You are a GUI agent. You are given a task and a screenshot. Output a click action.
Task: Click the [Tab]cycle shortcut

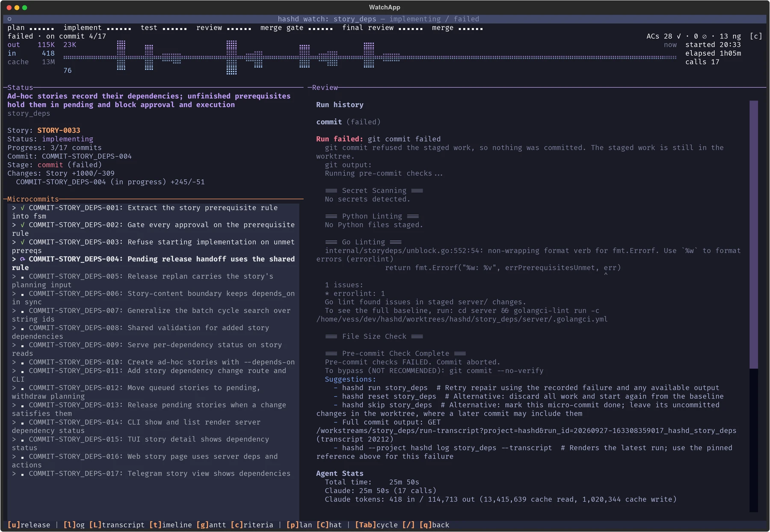pos(376,525)
